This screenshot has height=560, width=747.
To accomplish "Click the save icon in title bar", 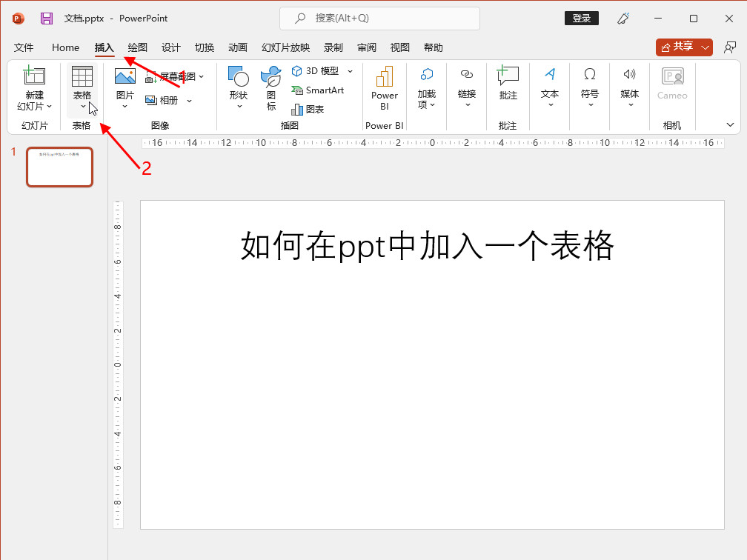I will pyautogui.click(x=47, y=19).
